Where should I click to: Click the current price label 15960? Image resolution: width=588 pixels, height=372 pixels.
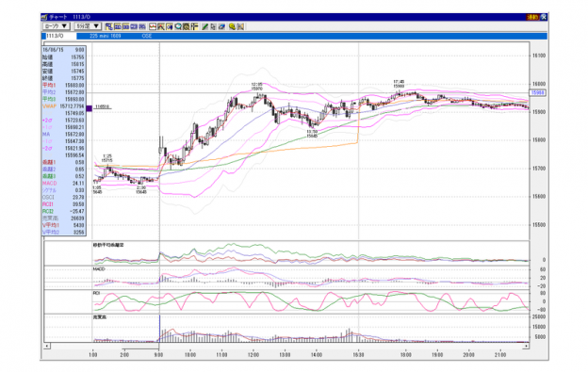pyautogui.click(x=538, y=92)
